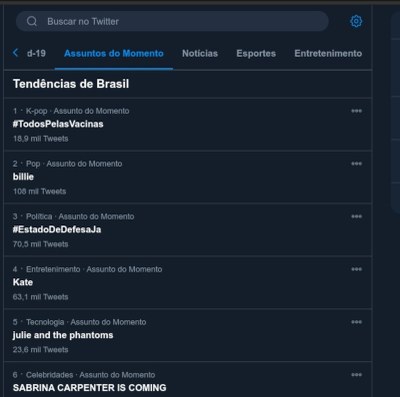The width and height of the screenshot is (400, 397).
Task: Open more options for SABRINA CARPENTER IS COMING
Action: pyautogui.click(x=356, y=375)
